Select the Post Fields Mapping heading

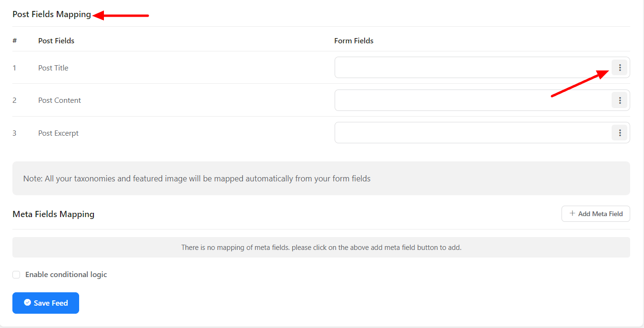click(51, 14)
